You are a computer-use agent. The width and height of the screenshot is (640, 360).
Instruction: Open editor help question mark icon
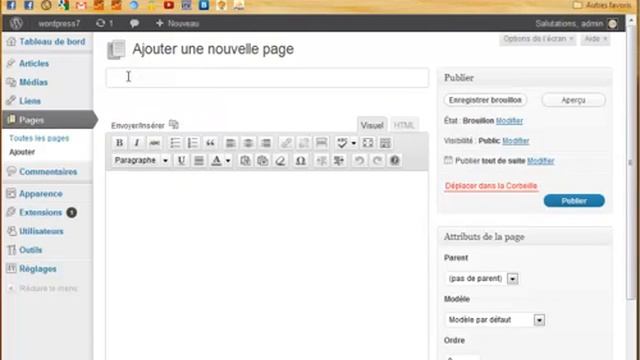(394, 160)
